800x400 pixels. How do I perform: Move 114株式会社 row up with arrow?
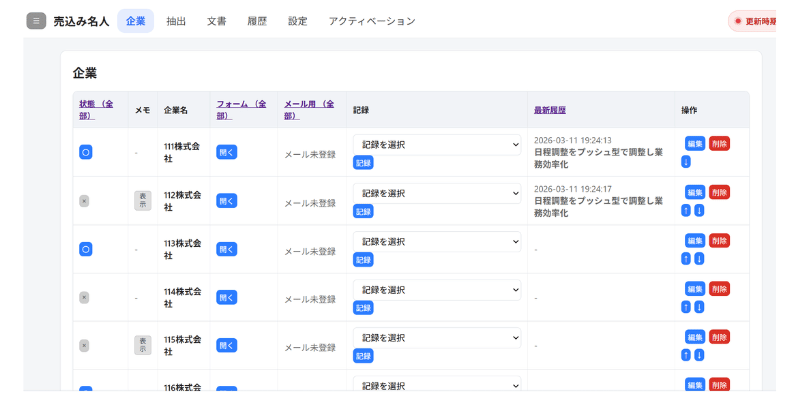[686, 307]
